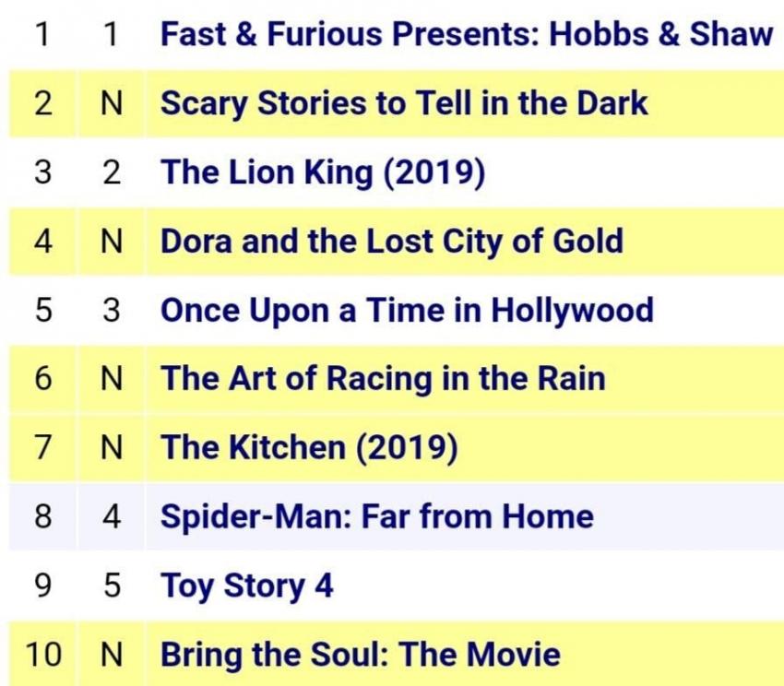Image resolution: width=784 pixels, height=686 pixels.
Task: Click The Kitchen (2019) link
Action: tap(309, 447)
